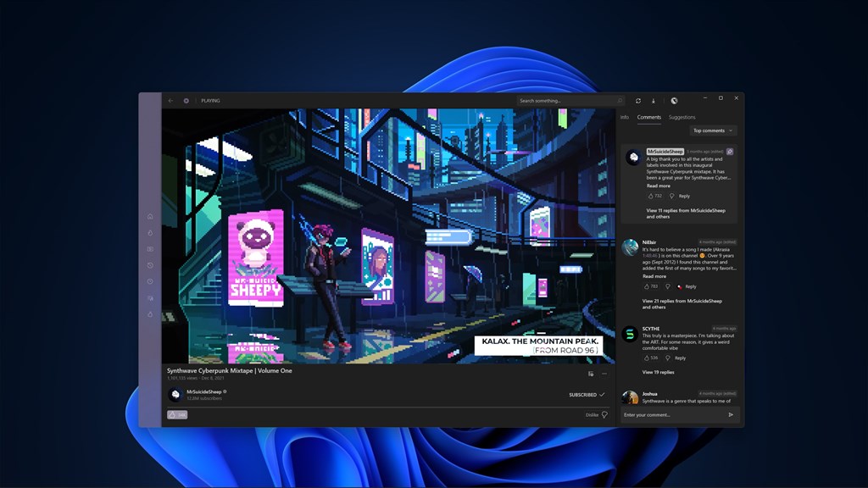This screenshot has height=488, width=868.
Task: Open Home from the sidebar
Action: click(x=150, y=216)
